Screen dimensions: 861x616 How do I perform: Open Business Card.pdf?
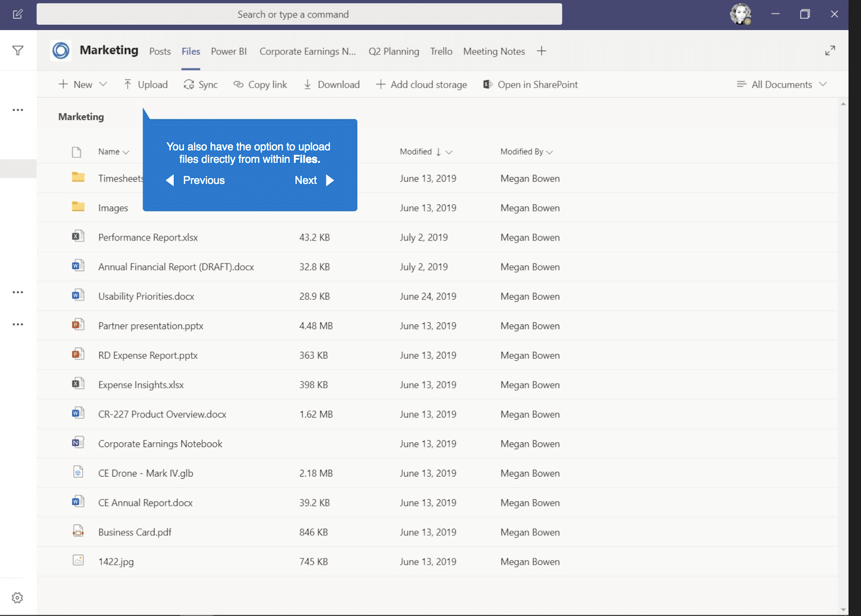point(135,532)
